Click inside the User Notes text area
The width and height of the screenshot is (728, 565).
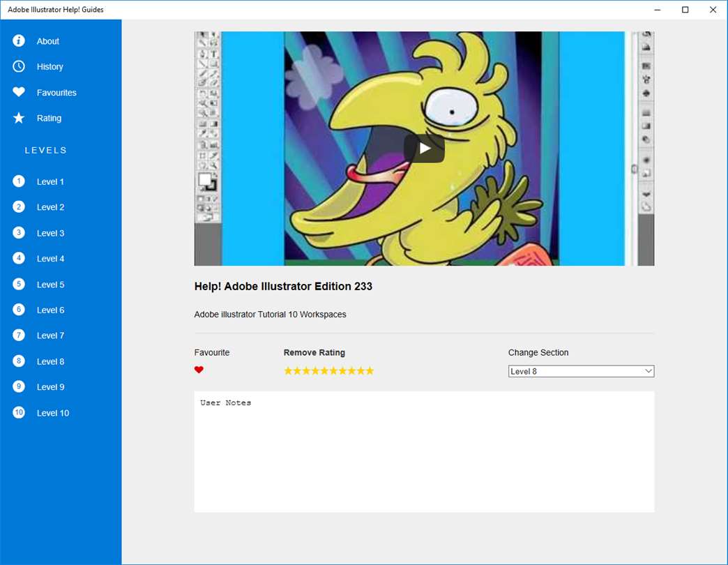424,452
